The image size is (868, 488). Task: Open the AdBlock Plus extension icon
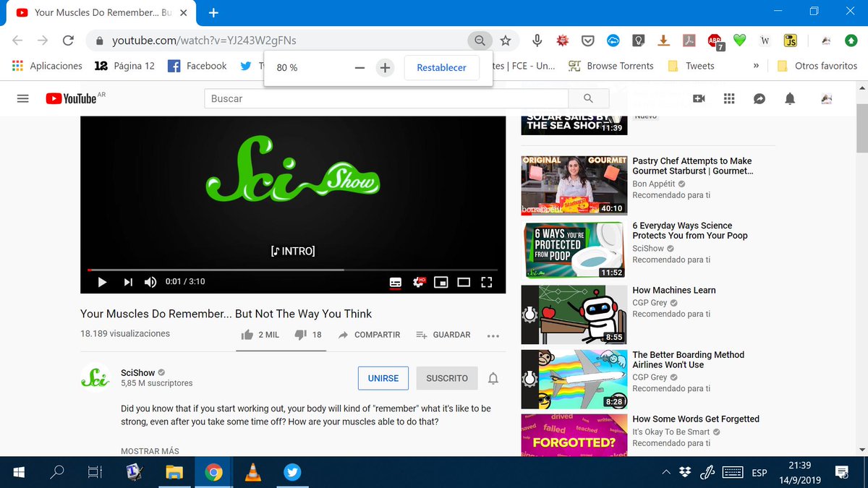click(715, 41)
